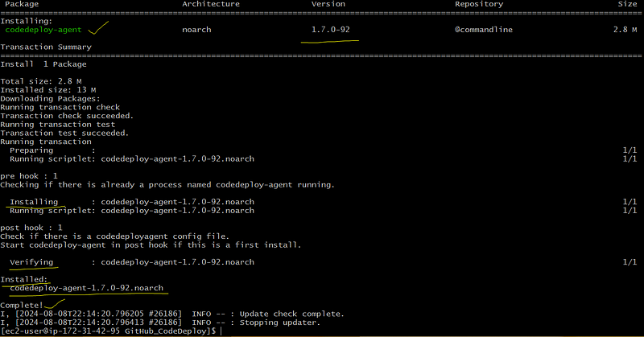Image resolution: width=644 pixels, height=337 pixels.
Task: Click 'codedeploy-agent-1.7.0-92.noarch' under Installed
Action: tap(87, 288)
